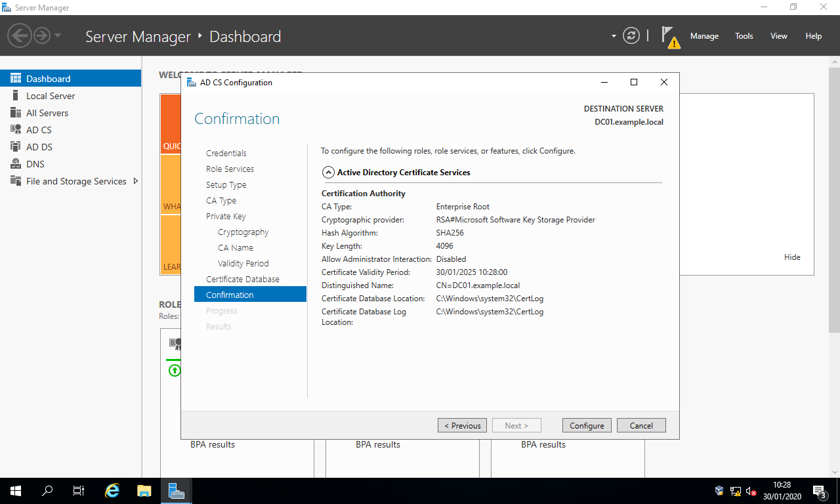The height and width of the screenshot is (504, 840).
Task: Open the Tools menu
Action: pos(744,36)
